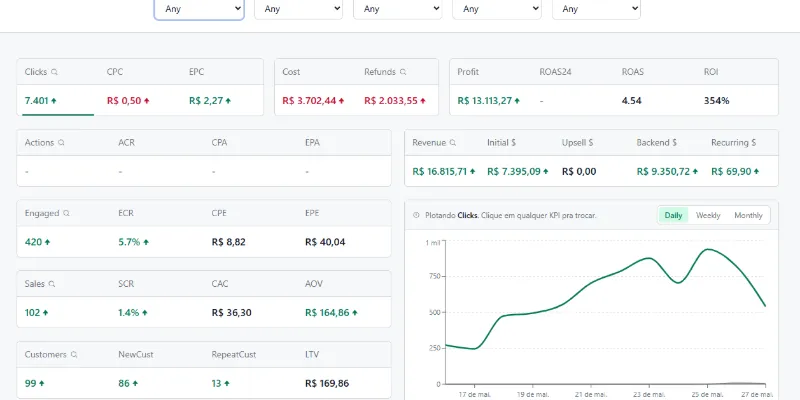
Task: Click the 17 de mai. axis label
Action: 474,394
